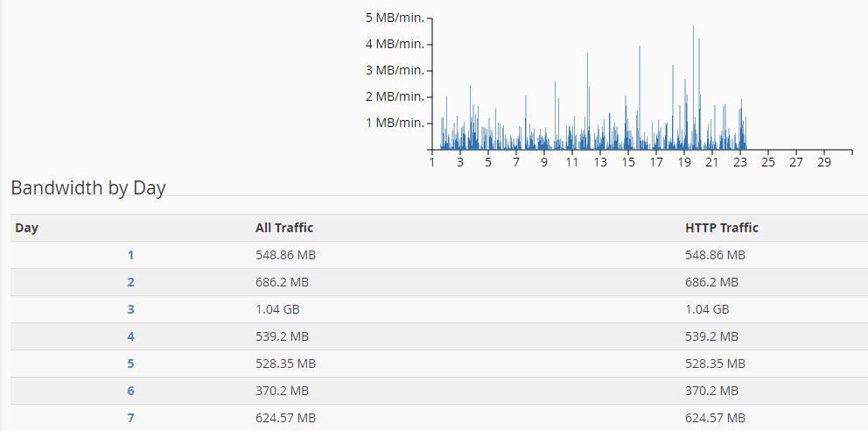
Task: Click the tallest bandwidth spike near day 19
Action: (x=693, y=88)
